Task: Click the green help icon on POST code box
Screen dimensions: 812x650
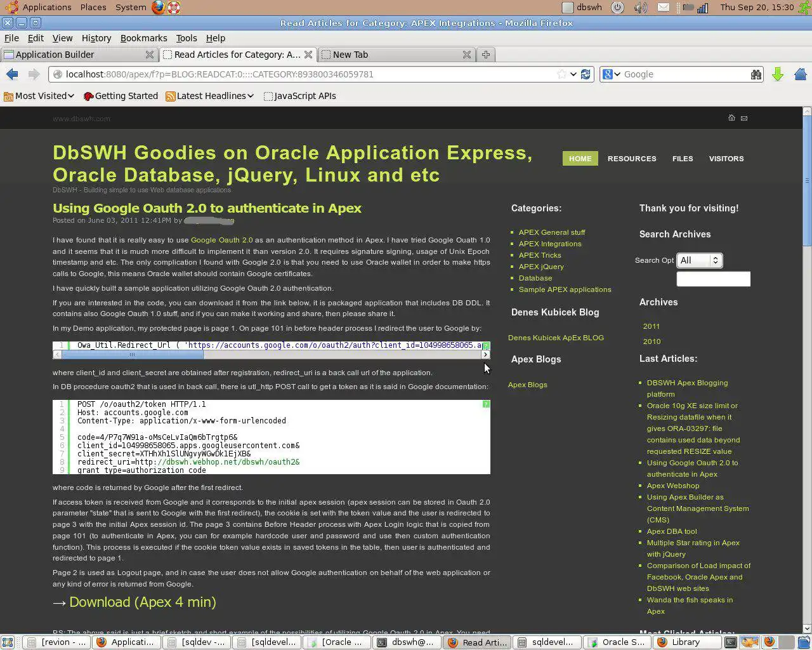Action: pyautogui.click(x=486, y=404)
